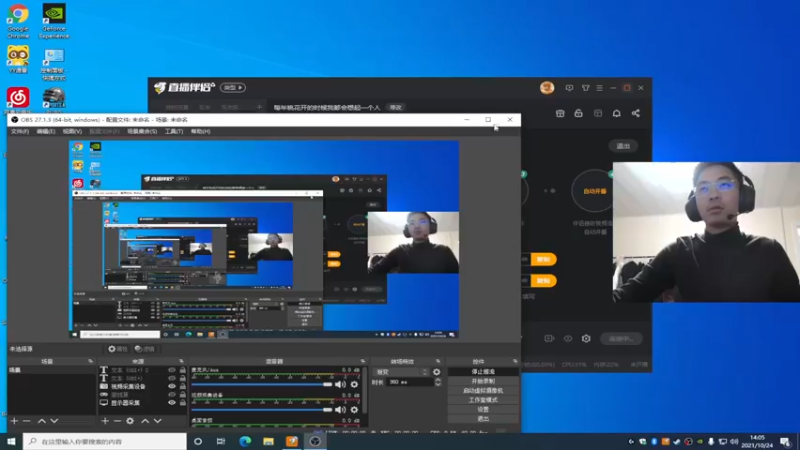Enable 工作室模式 in OBS controls
The image size is (800, 450).
click(x=483, y=400)
